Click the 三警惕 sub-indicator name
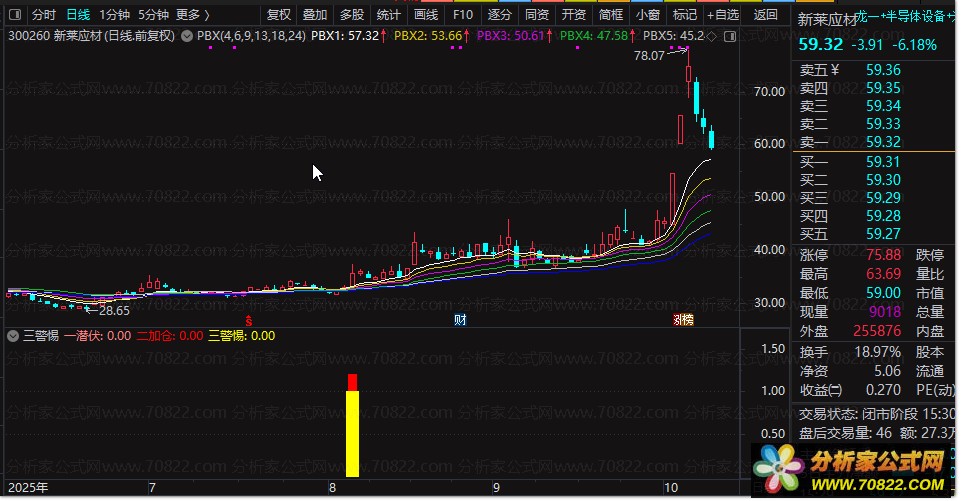Viewport: 961px width, 501px height. pyautogui.click(x=40, y=335)
